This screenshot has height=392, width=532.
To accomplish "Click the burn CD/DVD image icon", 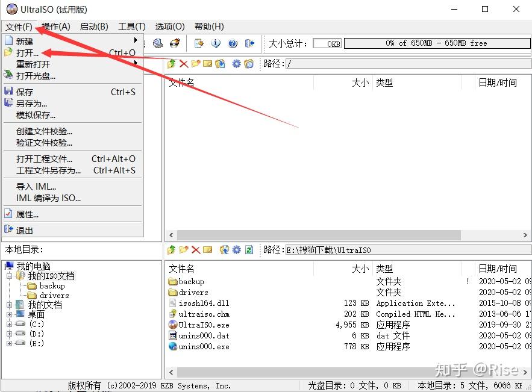I will click(175, 43).
